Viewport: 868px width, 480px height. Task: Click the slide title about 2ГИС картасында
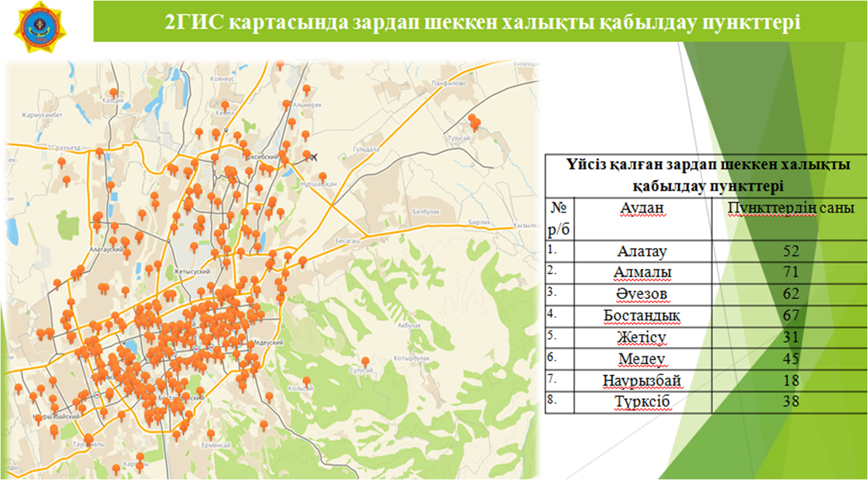pyautogui.click(x=483, y=23)
